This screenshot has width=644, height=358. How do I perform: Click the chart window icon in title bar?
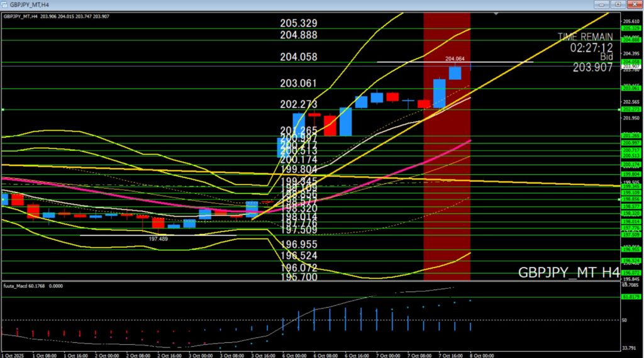click(x=5, y=4)
